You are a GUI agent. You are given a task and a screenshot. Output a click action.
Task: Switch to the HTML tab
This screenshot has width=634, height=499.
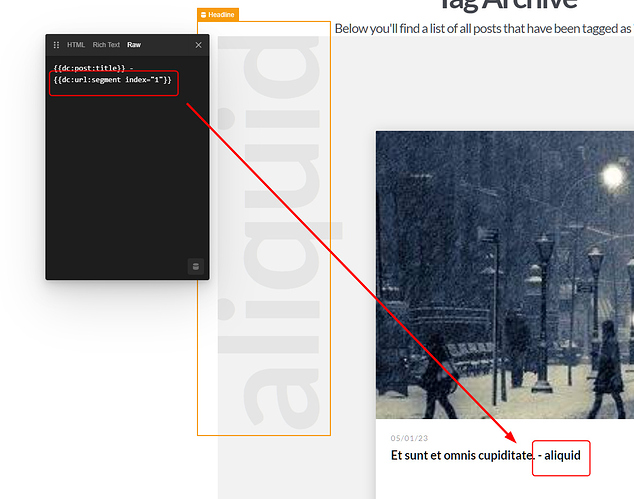[x=76, y=45]
